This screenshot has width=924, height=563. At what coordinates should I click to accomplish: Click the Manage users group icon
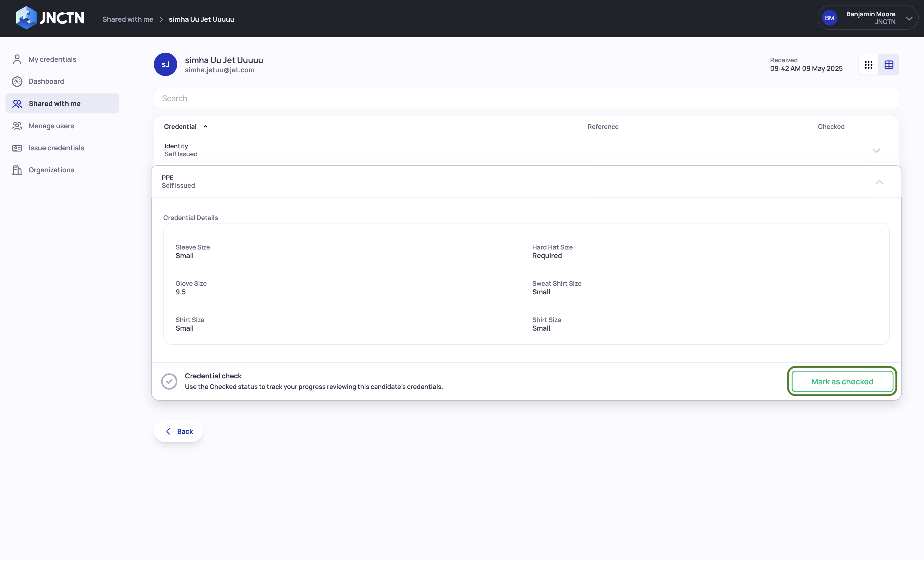pyautogui.click(x=17, y=126)
